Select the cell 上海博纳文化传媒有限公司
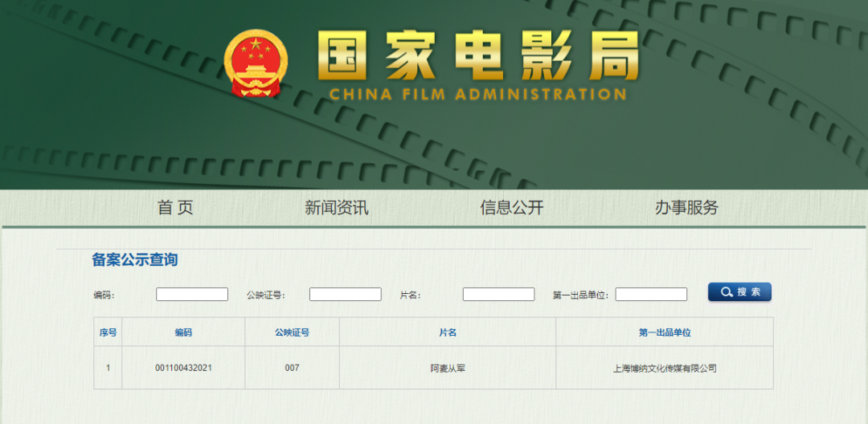Image resolution: width=868 pixels, height=424 pixels. 665,368
